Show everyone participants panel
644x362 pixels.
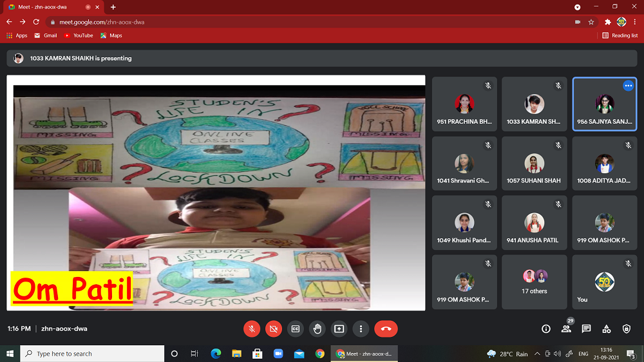pyautogui.click(x=566, y=329)
